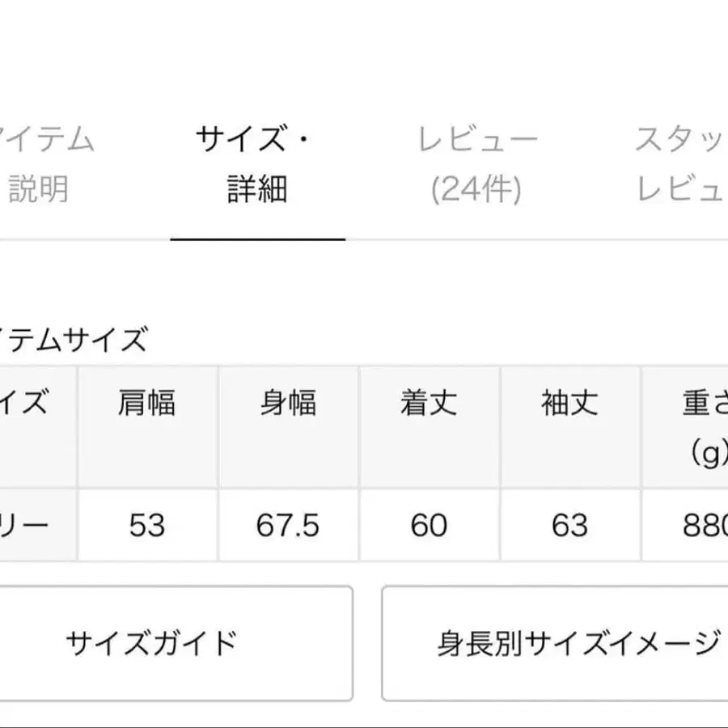Select the 肩幅 column header
Image resolution: width=728 pixels, height=728 pixels.
[x=147, y=404]
